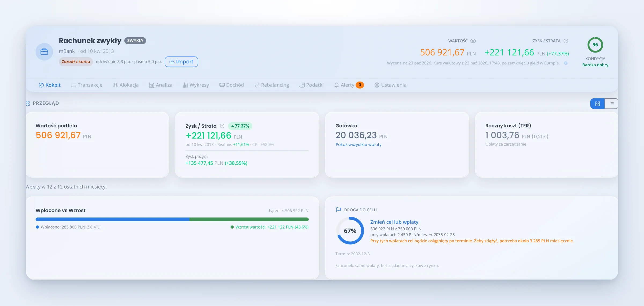Switch to the Transakcje tab

click(x=87, y=85)
